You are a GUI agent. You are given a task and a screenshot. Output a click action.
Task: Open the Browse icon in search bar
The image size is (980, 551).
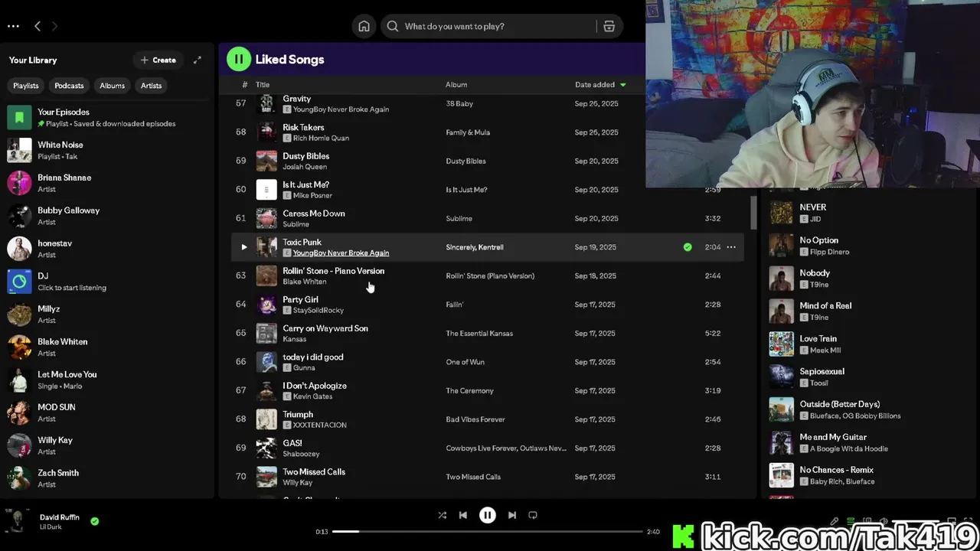[609, 26]
